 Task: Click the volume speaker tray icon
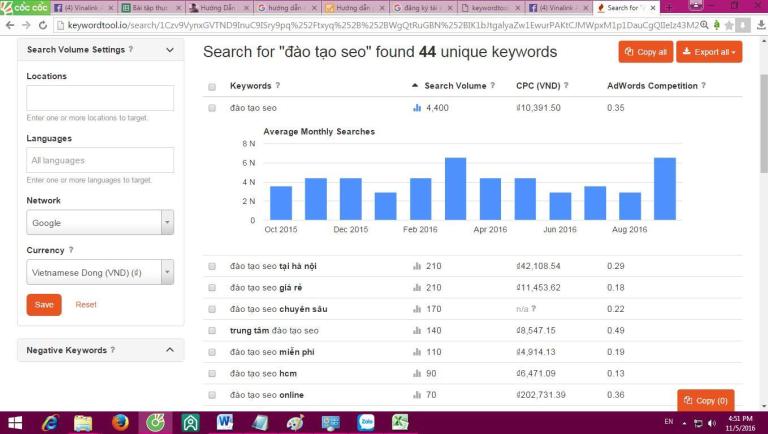point(712,423)
